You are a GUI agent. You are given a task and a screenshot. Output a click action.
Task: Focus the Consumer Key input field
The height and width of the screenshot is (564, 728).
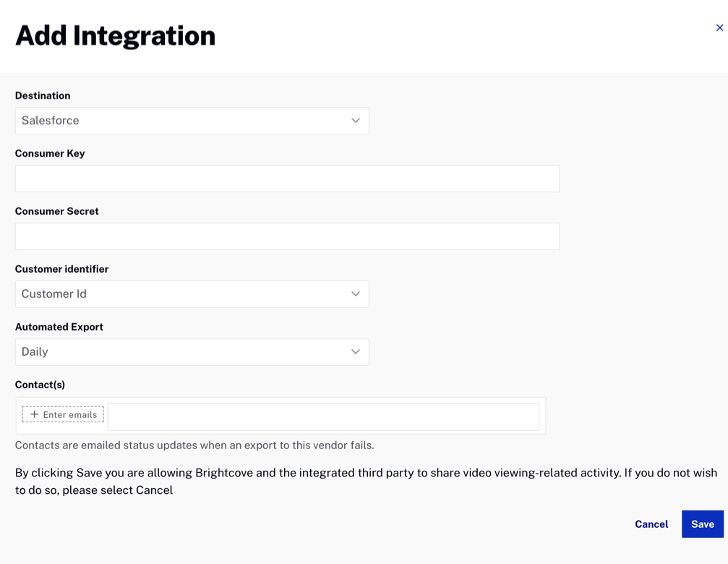[x=287, y=178]
